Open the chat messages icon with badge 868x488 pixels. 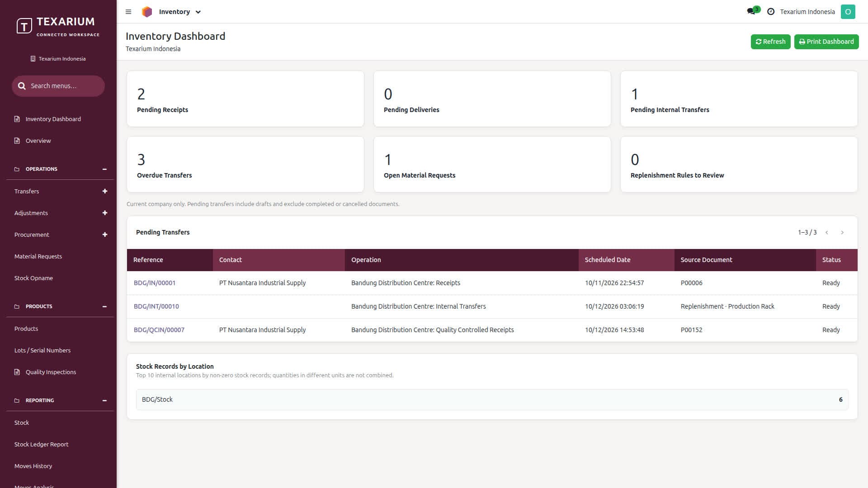point(753,11)
